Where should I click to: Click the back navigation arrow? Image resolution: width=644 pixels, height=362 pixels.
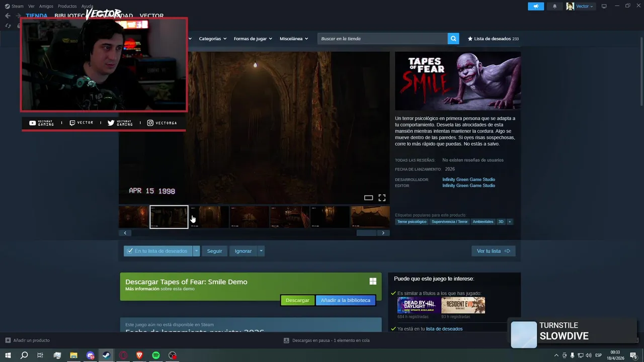[x=8, y=16]
